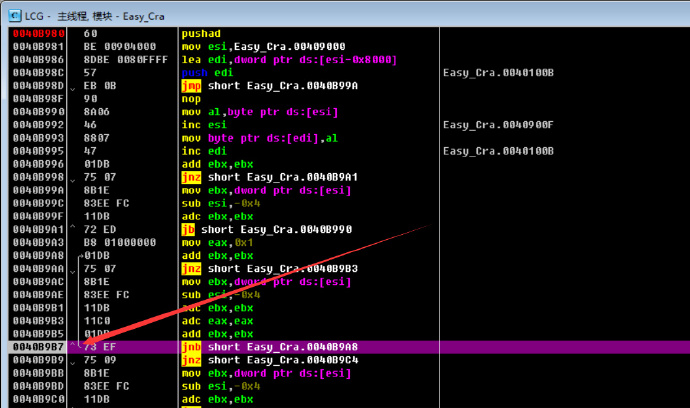
Task: Click hex bytes 'BE 00904000'
Action: [120, 47]
